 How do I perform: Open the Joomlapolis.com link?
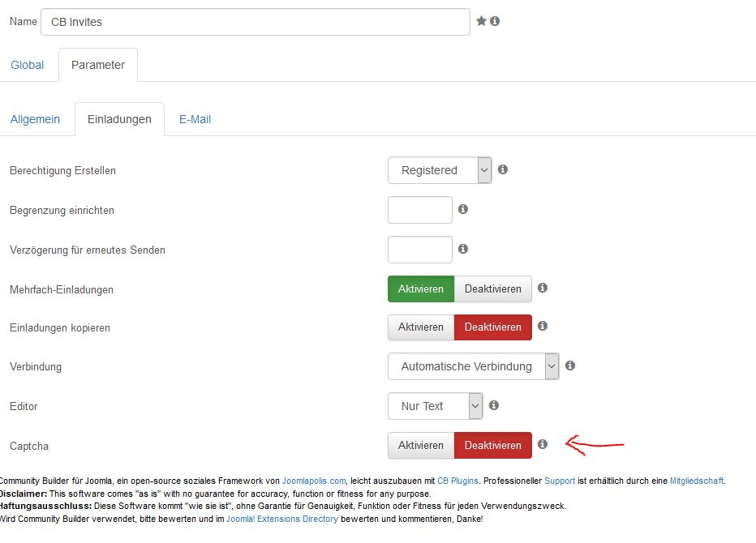(314, 481)
